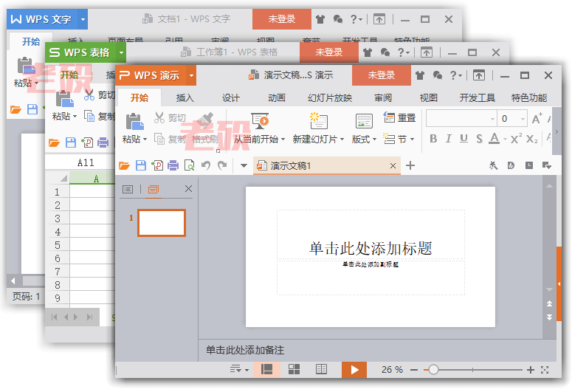Adjust zoom slider handle in Presentation
This screenshot has width=572, height=392.
[433, 370]
